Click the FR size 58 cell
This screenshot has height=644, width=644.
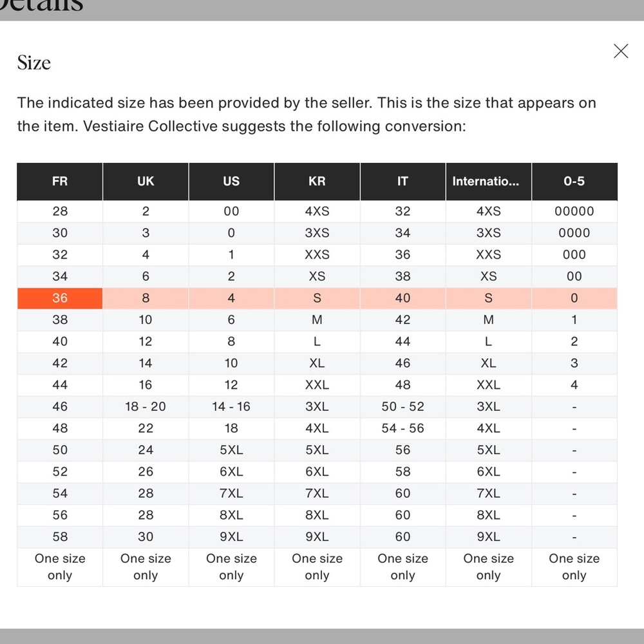(60, 537)
